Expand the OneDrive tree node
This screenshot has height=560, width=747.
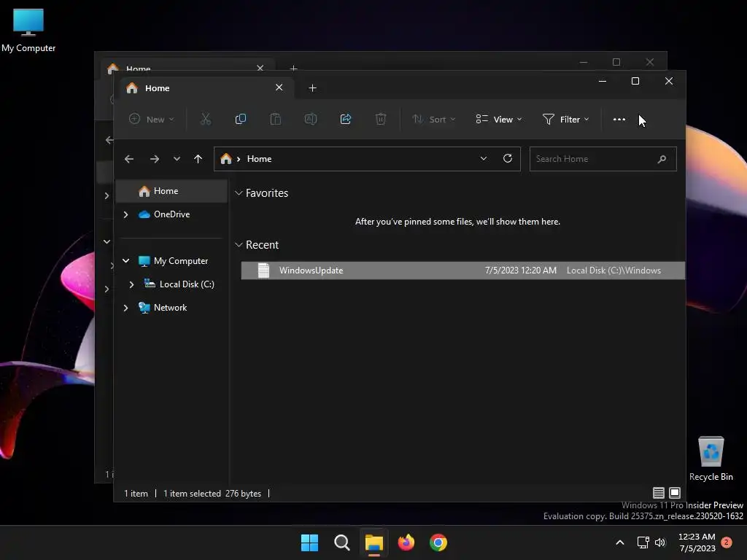coord(125,215)
